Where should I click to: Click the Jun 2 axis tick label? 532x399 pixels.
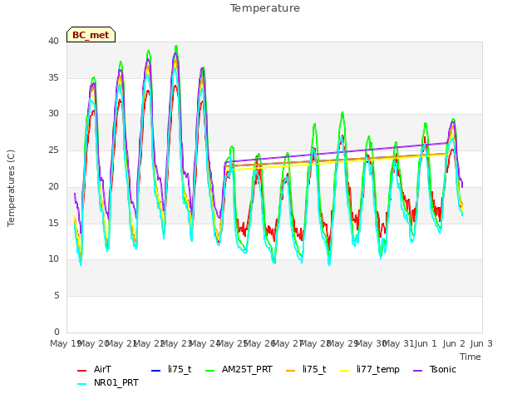(x=454, y=343)
